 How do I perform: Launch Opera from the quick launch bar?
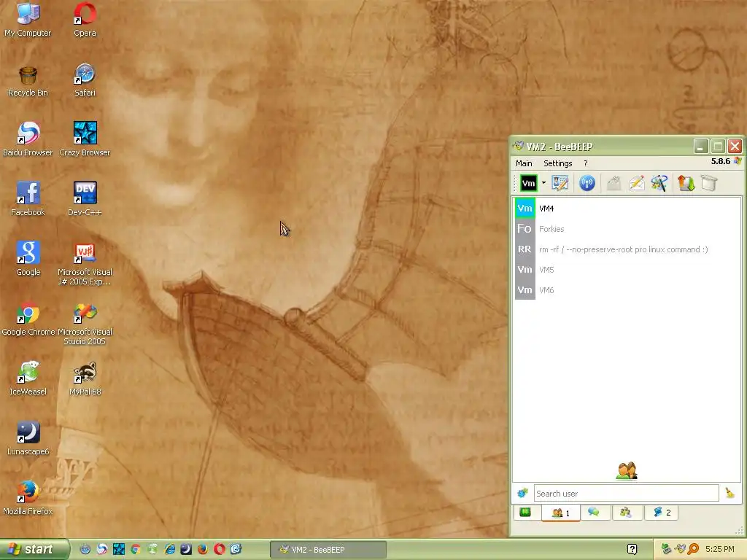click(x=219, y=549)
